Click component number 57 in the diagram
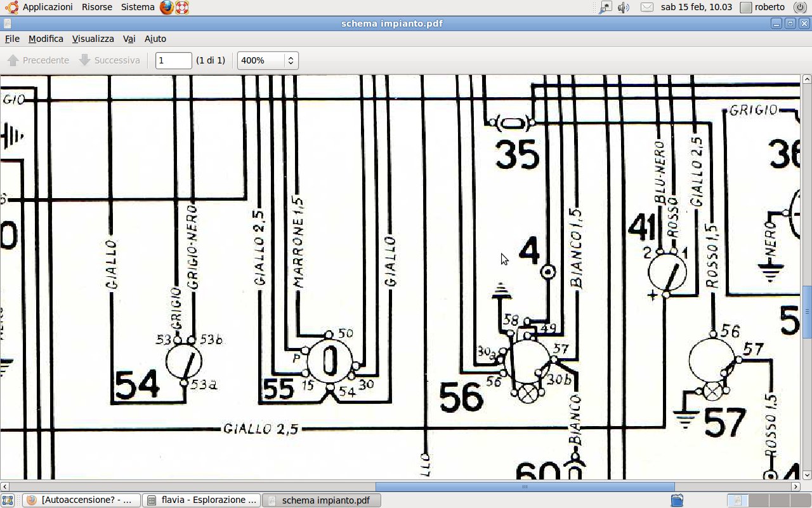The width and height of the screenshot is (812, 508). pyautogui.click(x=725, y=424)
